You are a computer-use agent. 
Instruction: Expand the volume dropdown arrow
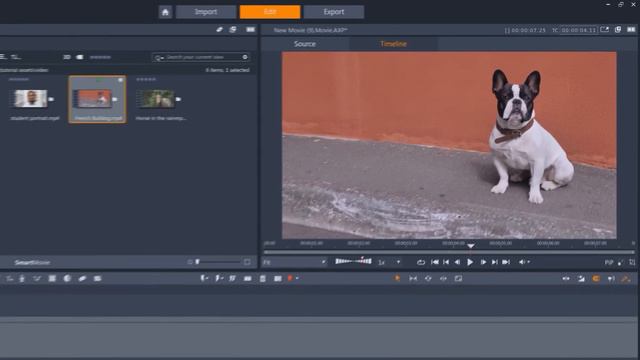tap(529, 262)
